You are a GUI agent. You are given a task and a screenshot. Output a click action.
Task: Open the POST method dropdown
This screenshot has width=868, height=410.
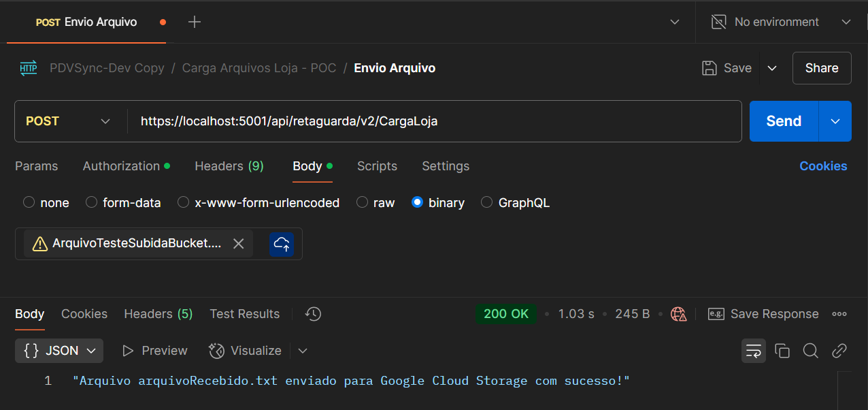click(68, 121)
